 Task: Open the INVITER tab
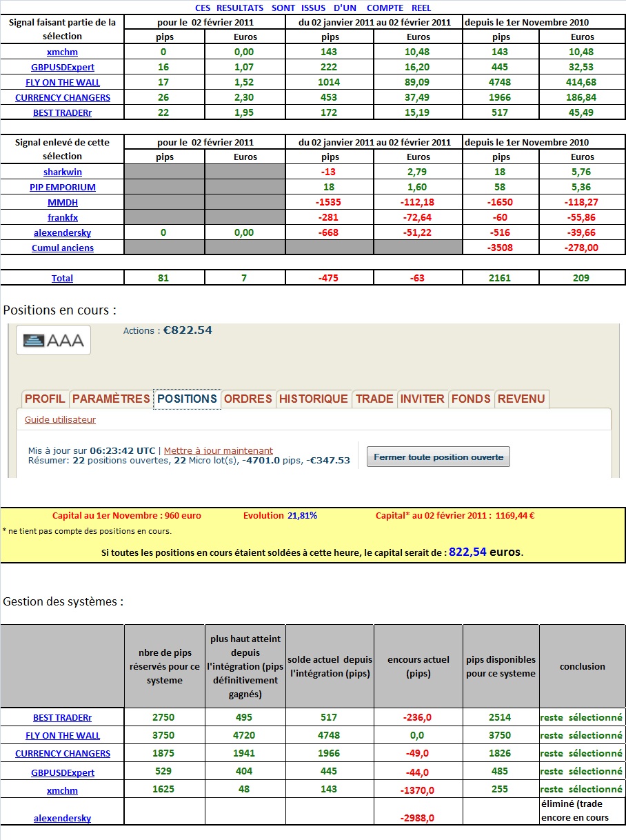click(x=423, y=399)
